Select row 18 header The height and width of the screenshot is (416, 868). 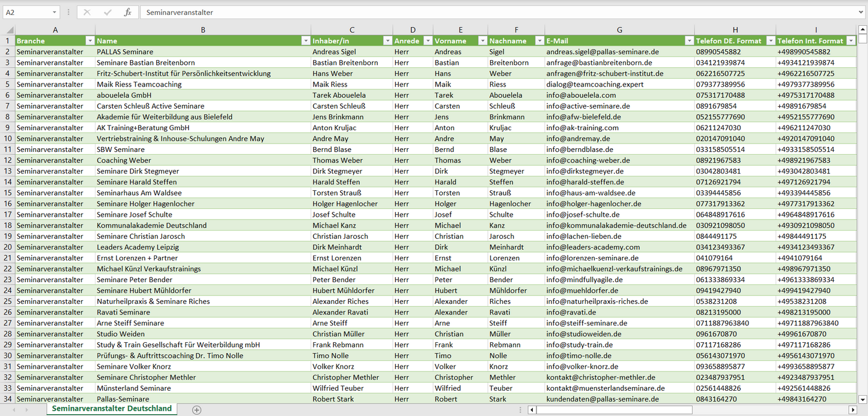tap(8, 225)
